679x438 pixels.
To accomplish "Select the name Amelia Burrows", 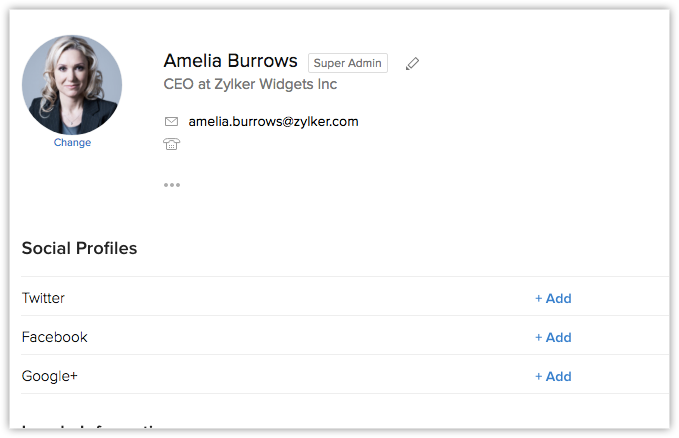I will pos(230,61).
